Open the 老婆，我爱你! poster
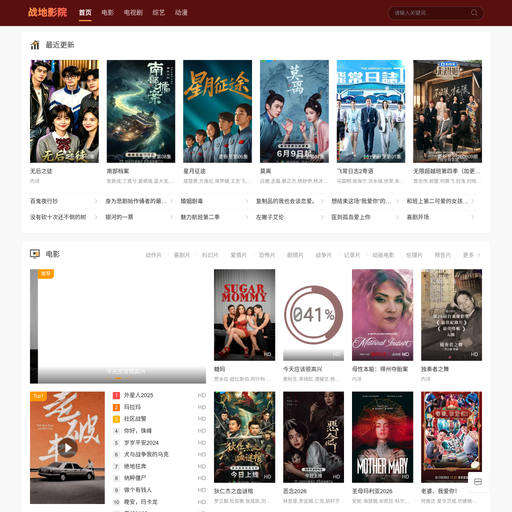 451,437
